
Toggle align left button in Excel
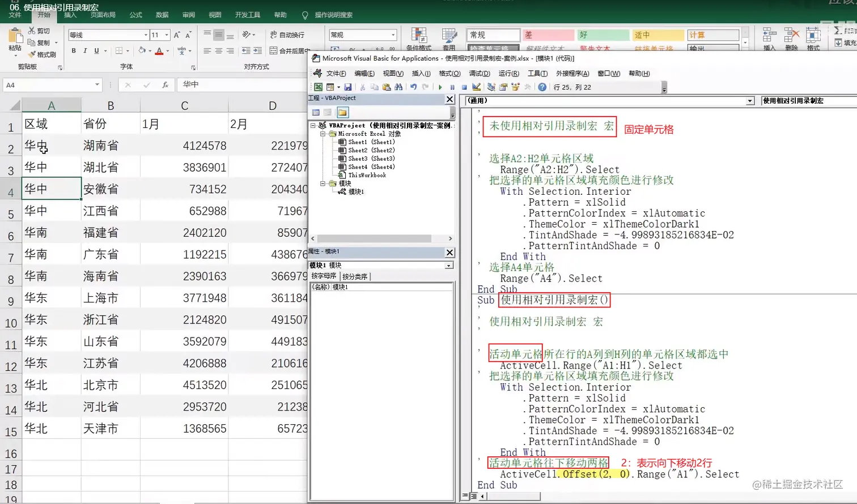point(207,51)
